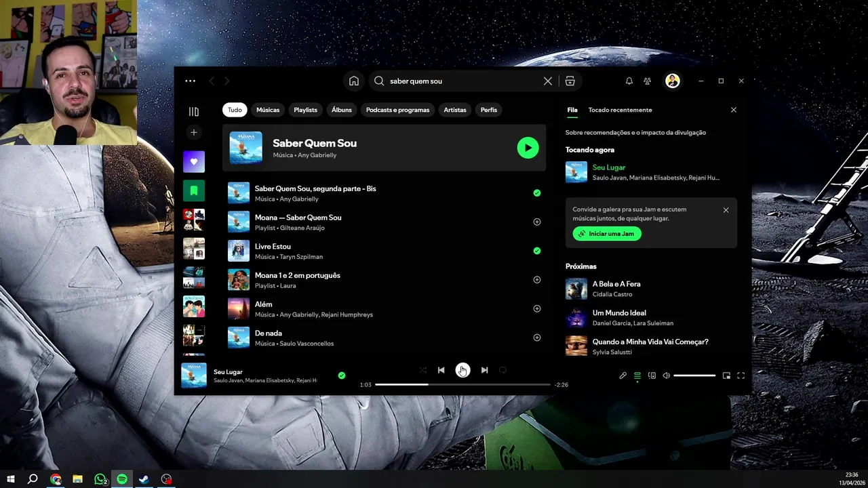
Task: Open the green bookmark Your Episodes tile
Action: 194,191
